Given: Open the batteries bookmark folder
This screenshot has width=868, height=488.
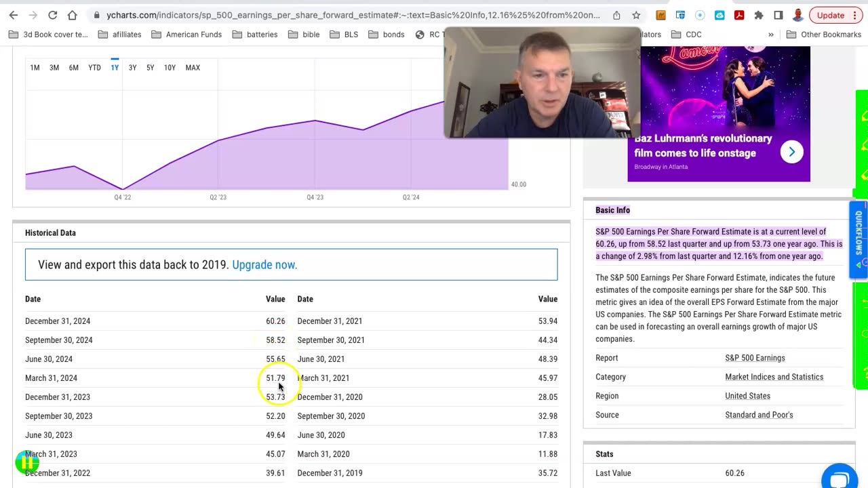Looking at the screenshot, I should (255, 35).
